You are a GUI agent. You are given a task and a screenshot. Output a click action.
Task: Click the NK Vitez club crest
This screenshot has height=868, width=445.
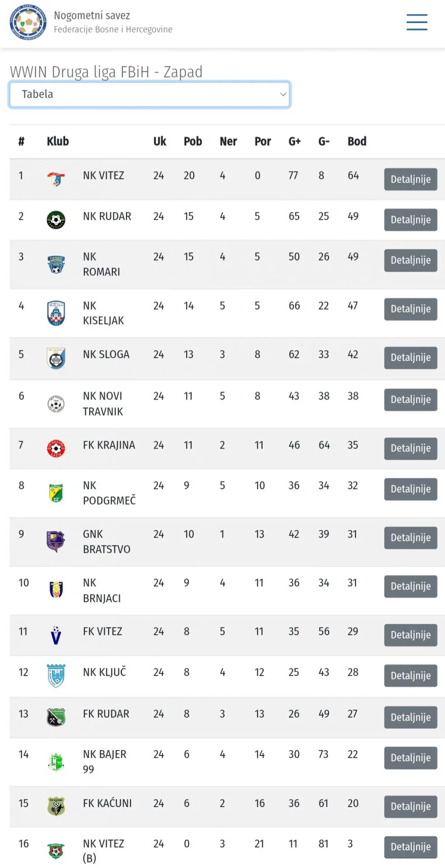pyautogui.click(x=56, y=179)
